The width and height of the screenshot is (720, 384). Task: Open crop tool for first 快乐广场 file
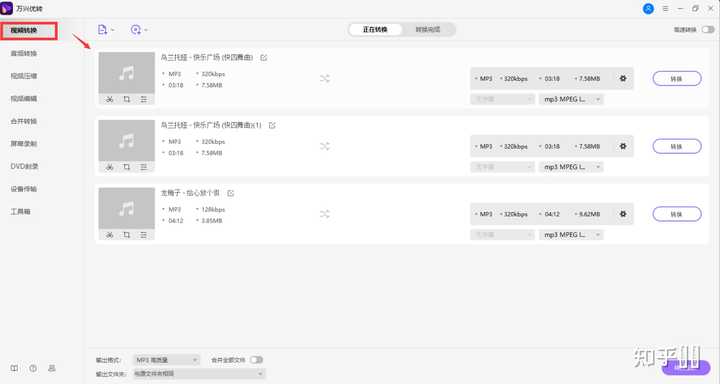pyautogui.click(x=127, y=99)
